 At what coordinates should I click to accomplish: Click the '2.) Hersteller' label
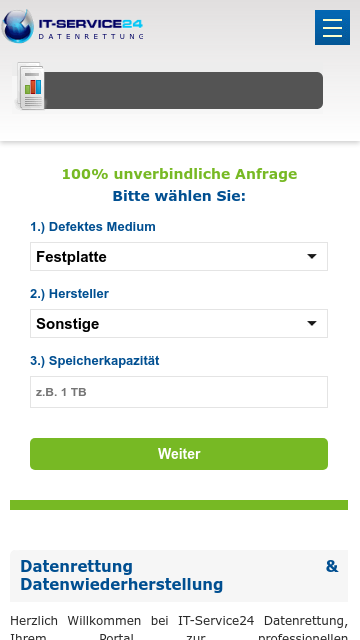click(69, 294)
